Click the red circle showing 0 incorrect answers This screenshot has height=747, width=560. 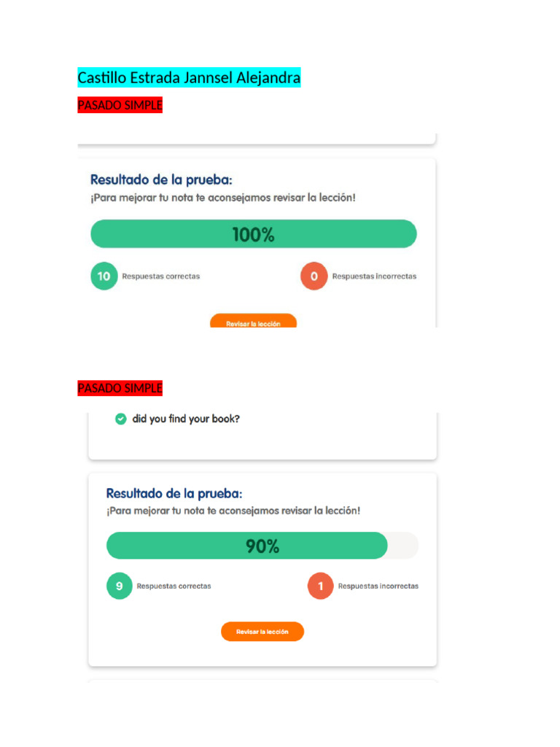[x=314, y=276]
